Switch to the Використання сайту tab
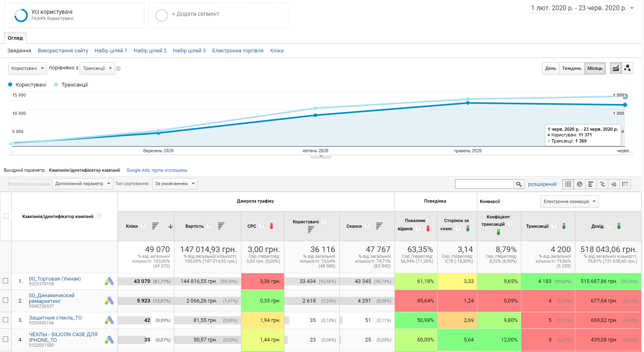The height and width of the screenshot is (352, 644). [x=63, y=51]
